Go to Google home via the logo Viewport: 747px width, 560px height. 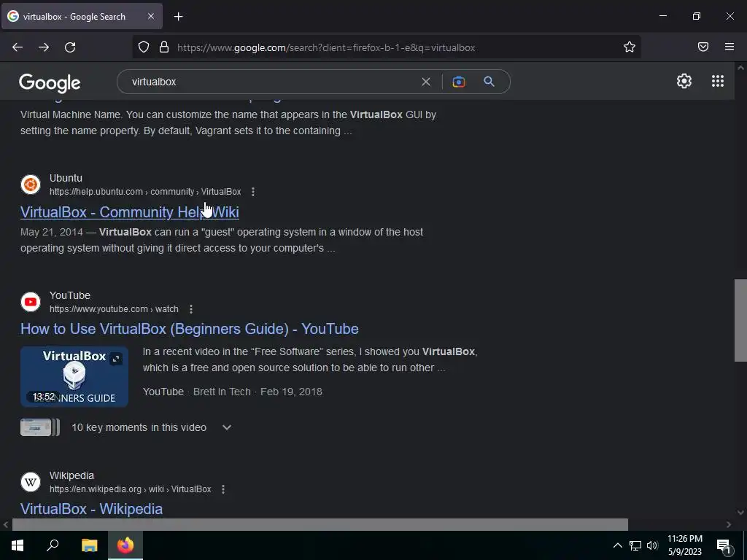pyautogui.click(x=50, y=83)
